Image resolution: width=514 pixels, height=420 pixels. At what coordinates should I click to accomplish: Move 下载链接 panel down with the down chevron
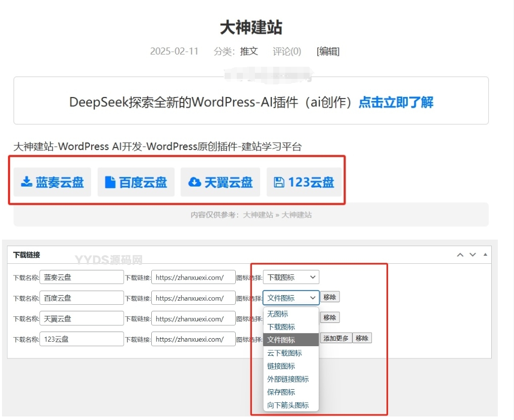(x=473, y=255)
